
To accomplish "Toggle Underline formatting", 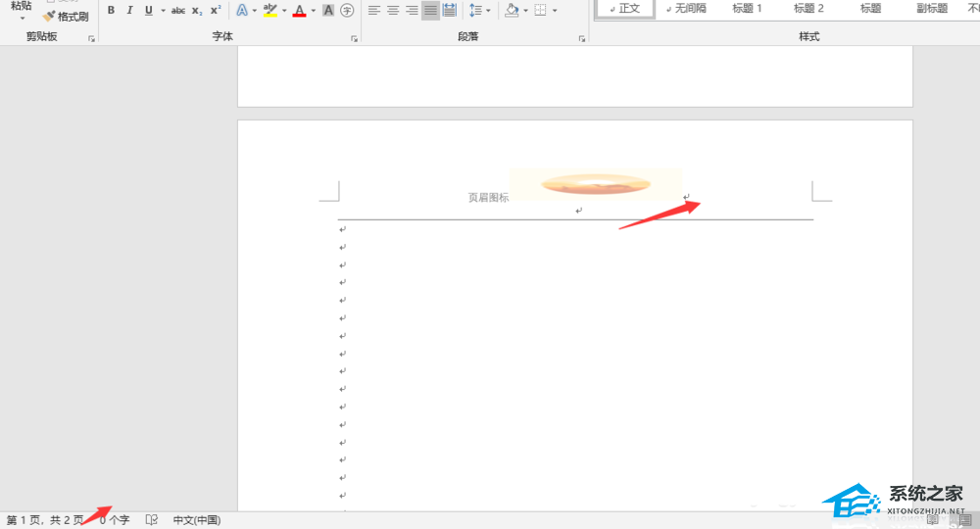I will coord(149,10).
